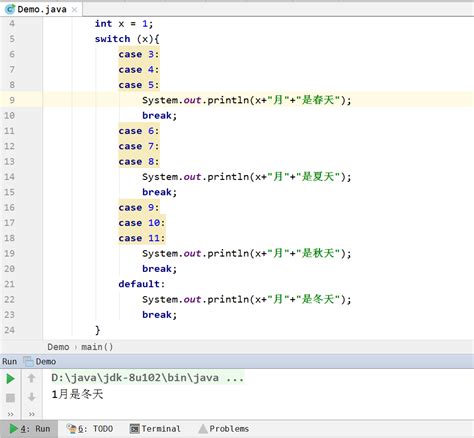Open the Terminal tool window
The width and height of the screenshot is (474, 438).
tap(155, 429)
